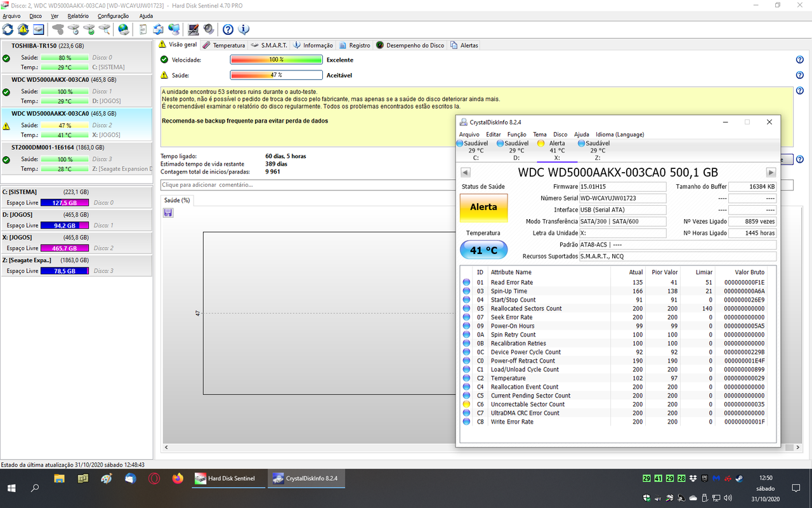812x508 pixels.
Task: Select the Saúde (%) graph tab
Action: 177,200
